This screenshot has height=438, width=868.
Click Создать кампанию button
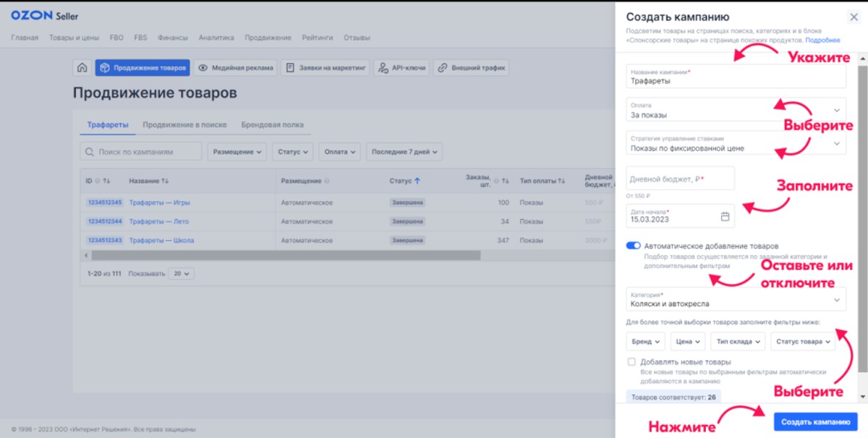[x=816, y=422]
